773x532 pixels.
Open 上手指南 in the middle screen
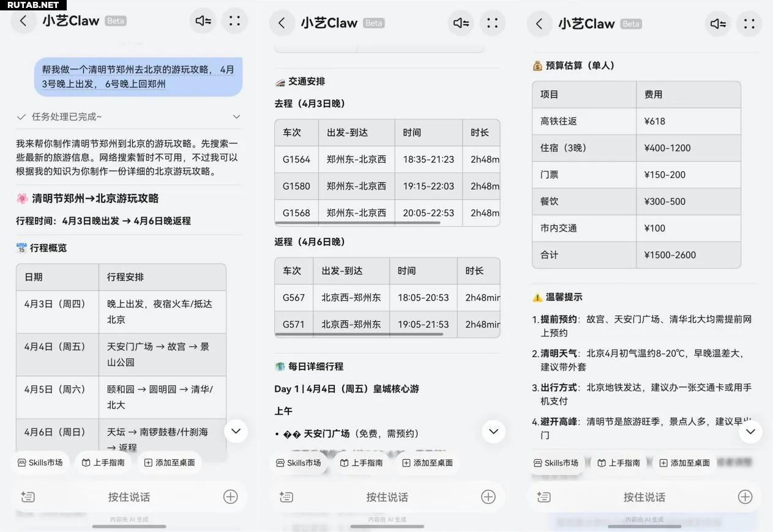pyautogui.click(x=361, y=463)
